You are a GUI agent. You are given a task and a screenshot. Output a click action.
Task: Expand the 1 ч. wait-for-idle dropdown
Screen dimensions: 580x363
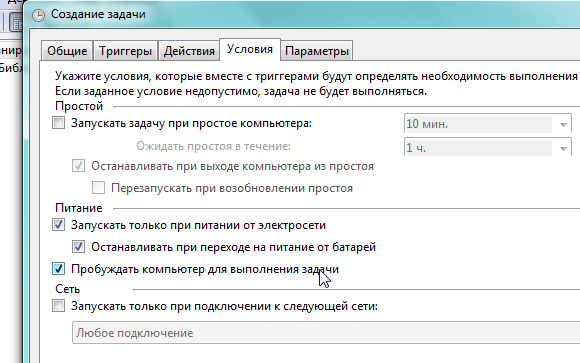(488, 148)
